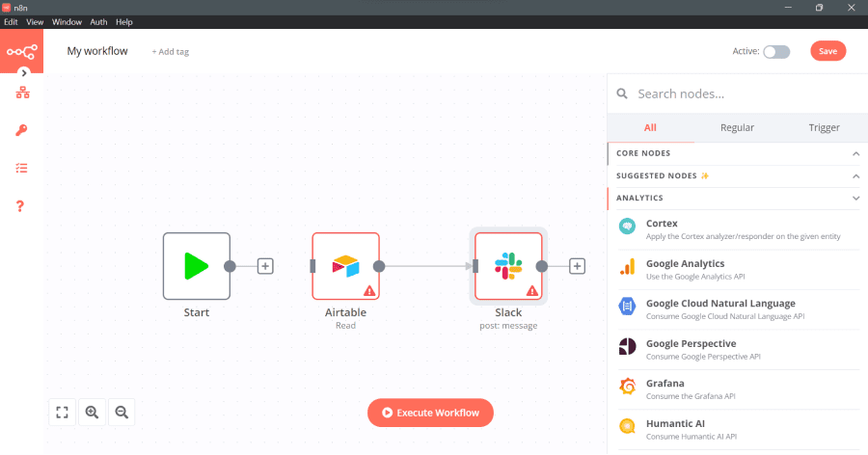Switch to the Trigger nodes tab
This screenshot has height=455, width=868.
[x=825, y=128]
